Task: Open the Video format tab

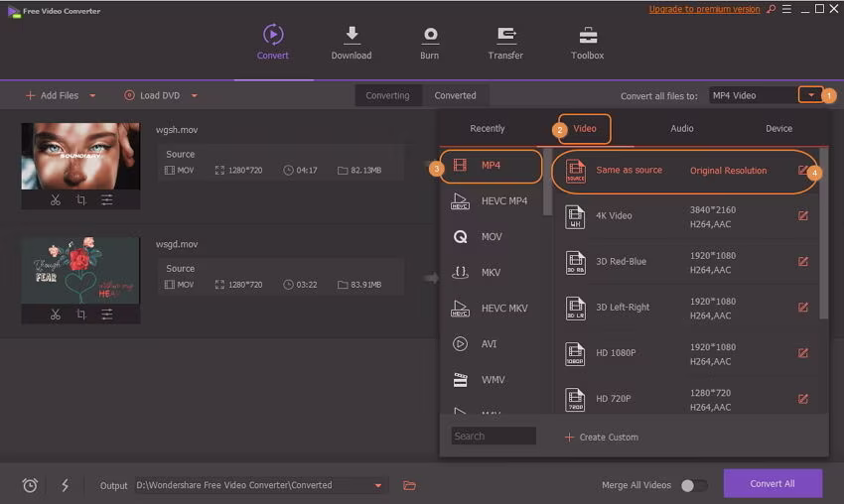Action: [x=585, y=129]
